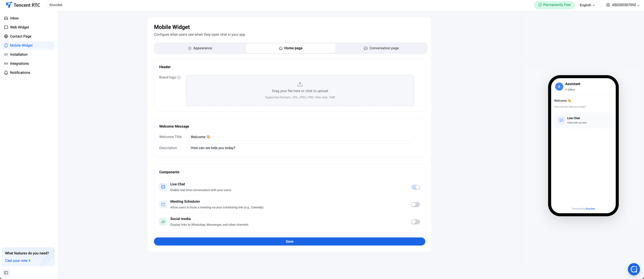Open the floating support chat icon
644x279 pixels.
point(634,269)
